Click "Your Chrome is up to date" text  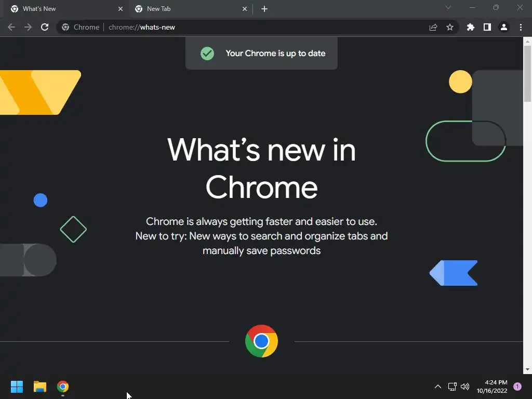coord(275,54)
